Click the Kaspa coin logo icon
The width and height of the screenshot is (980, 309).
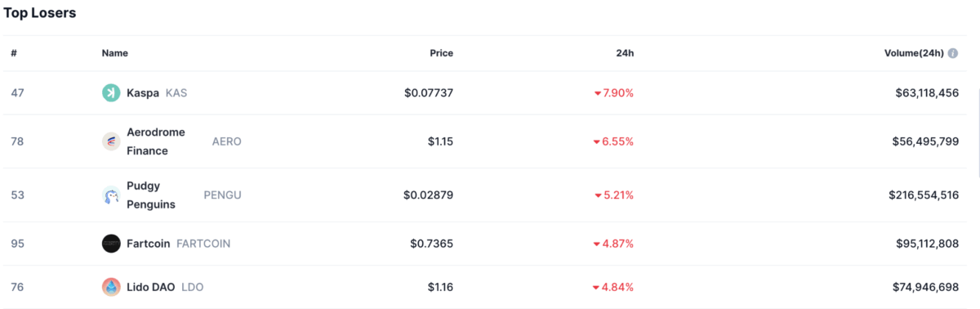point(111,93)
